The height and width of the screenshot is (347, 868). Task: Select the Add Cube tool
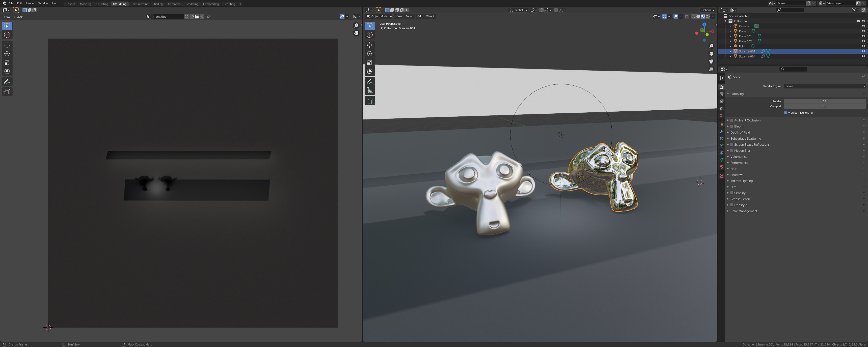tap(370, 101)
